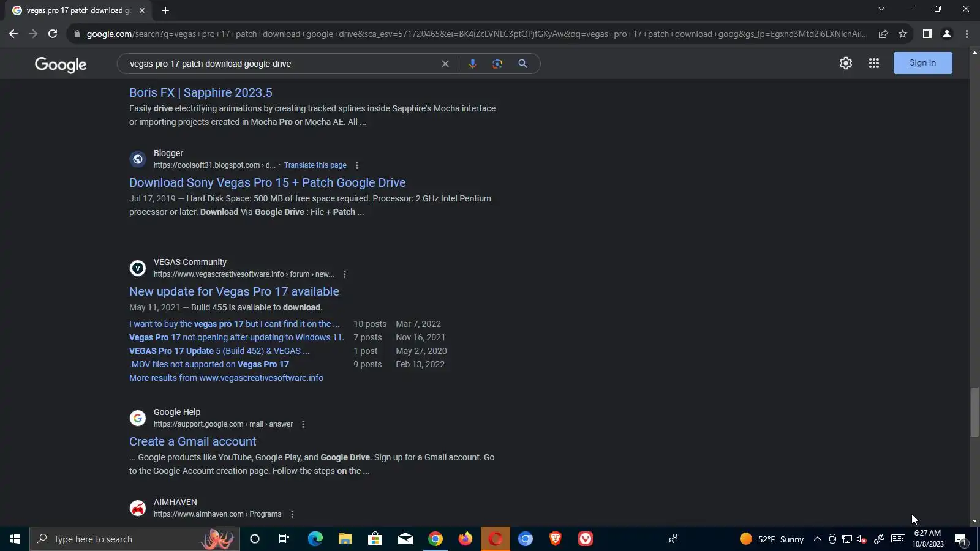Open the notification center icon

tap(960, 539)
